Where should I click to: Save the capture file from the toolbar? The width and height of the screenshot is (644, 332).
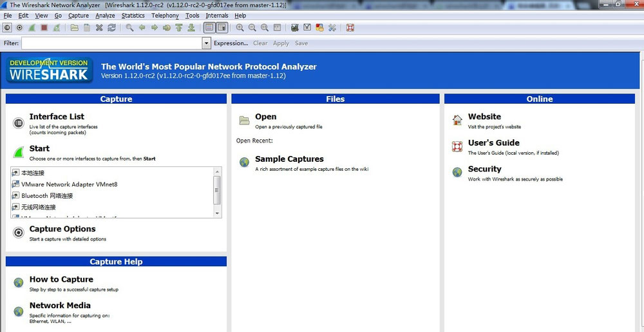pyautogui.click(x=87, y=28)
